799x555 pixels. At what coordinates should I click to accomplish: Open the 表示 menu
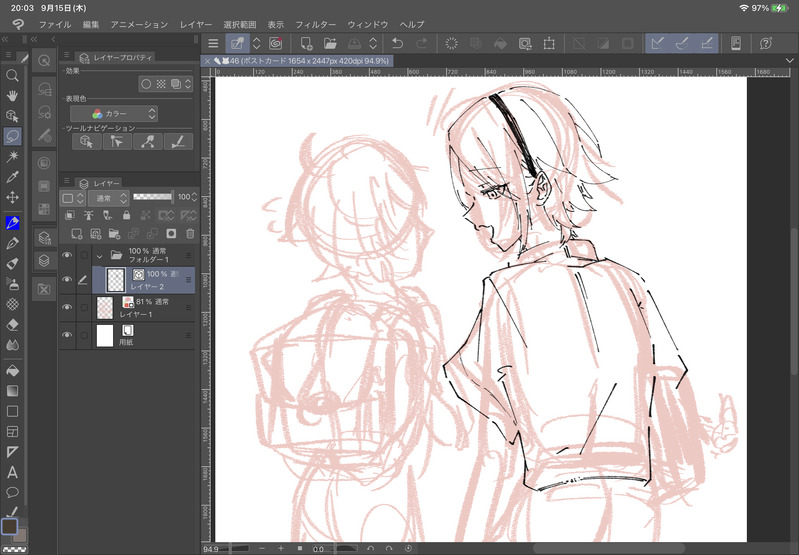click(x=276, y=24)
